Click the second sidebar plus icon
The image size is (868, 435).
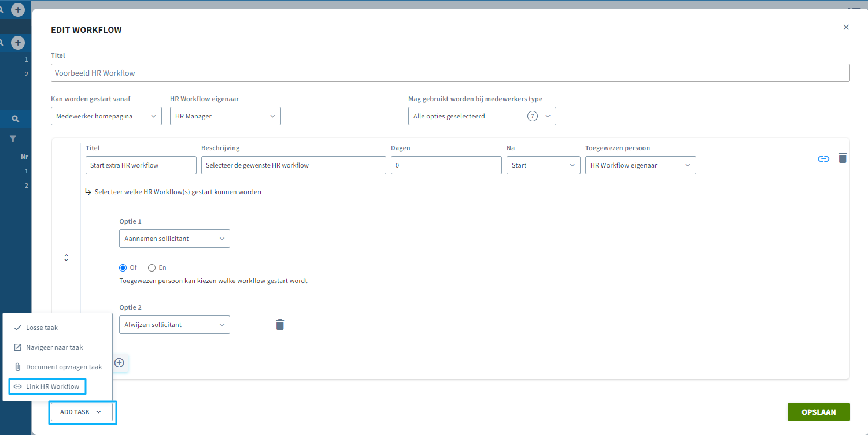coord(18,43)
